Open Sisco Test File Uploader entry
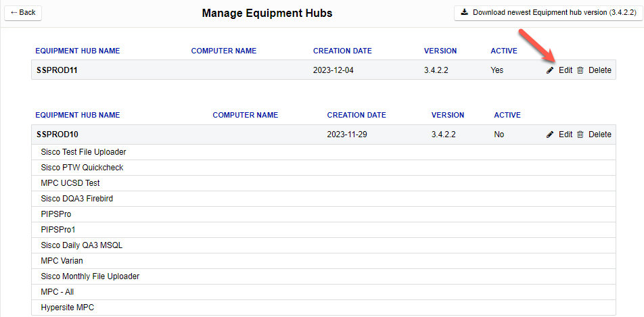The height and width of the screenshot is (317, 644). coord(83,152)
